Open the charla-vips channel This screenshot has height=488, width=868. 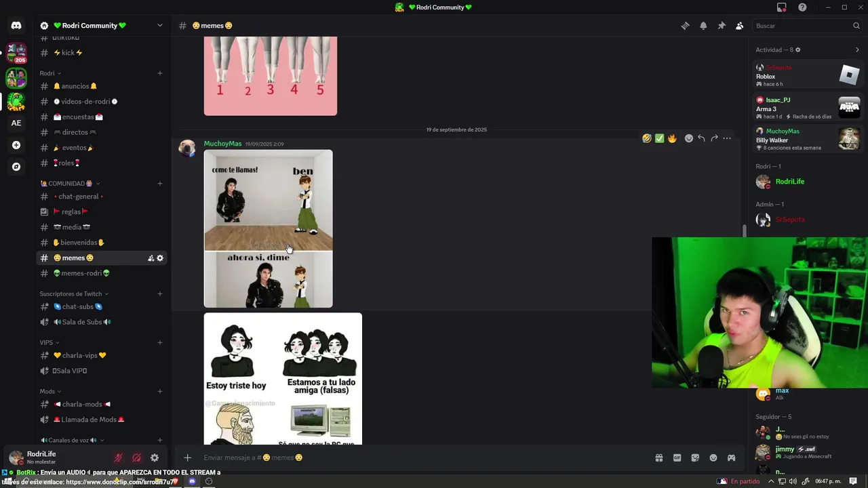point(102,355)
